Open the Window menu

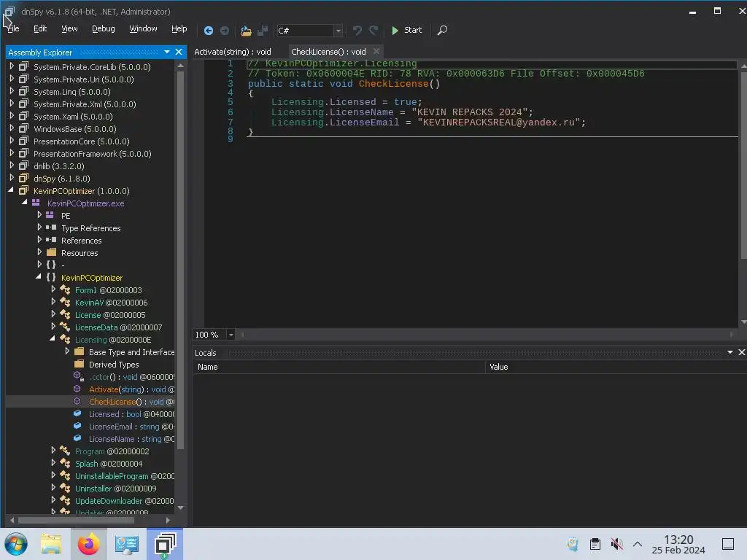coord(144,28)
